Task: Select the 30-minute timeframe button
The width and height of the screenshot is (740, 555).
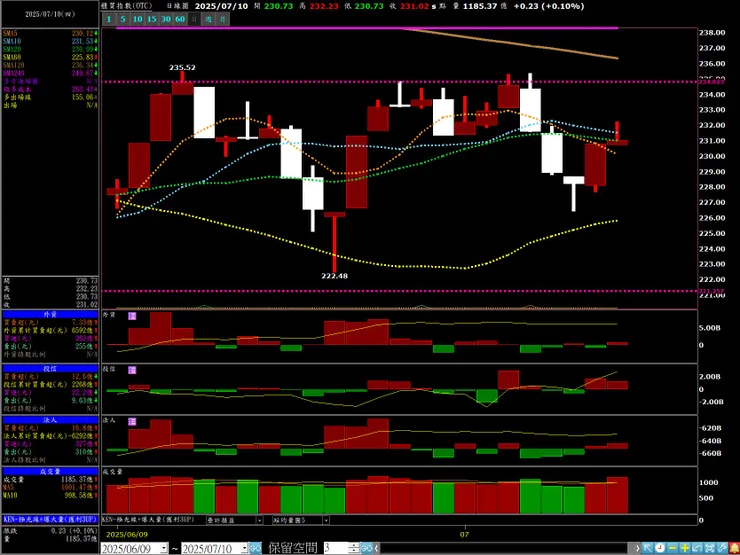Action: [x=166, y=19]
